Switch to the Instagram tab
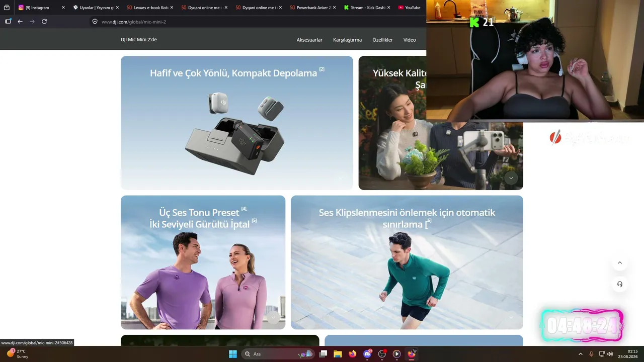The height and width of the screenshot is (362, 644). [x=41, y=8]
